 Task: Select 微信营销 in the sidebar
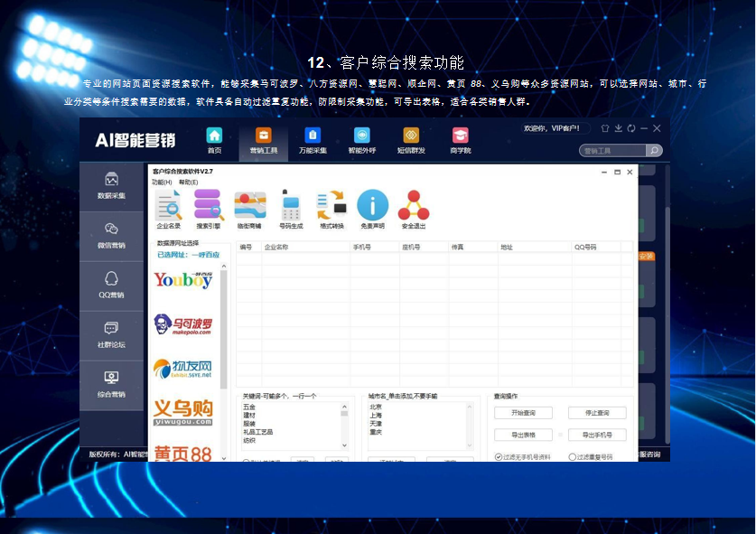pyautogui.click(x=111, y=236)
